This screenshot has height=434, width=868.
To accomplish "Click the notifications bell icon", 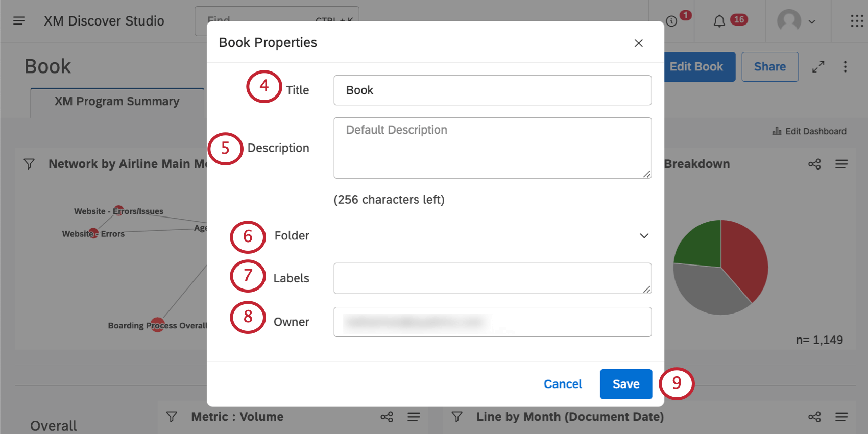I will (719, 21).
